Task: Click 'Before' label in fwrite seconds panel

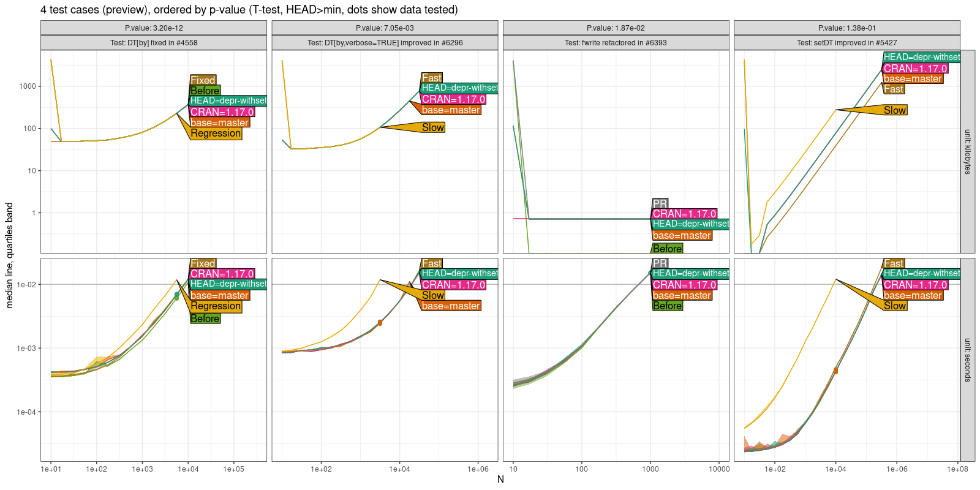Action: click(x=667, y=306)
